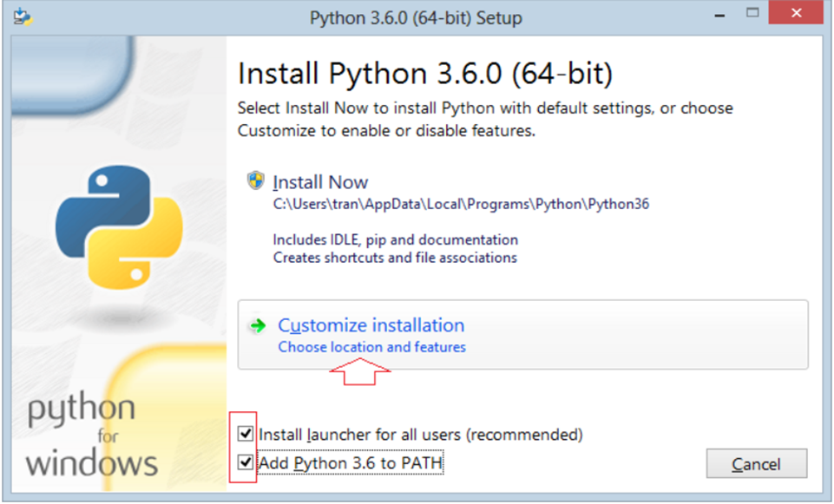Uncheck Install launcher for all users
This screenshot has width=834, height=504.
click(x=246, y=434)
